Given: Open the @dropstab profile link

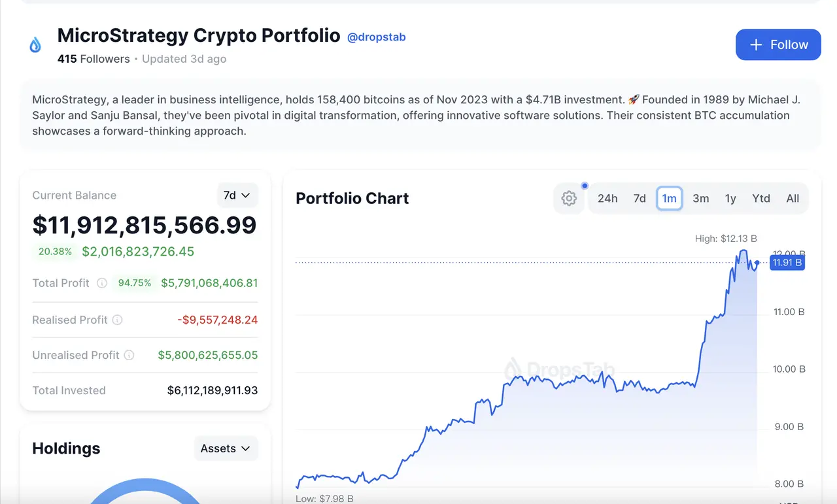Looking at the screenshot, I should [x=376, y=37].
